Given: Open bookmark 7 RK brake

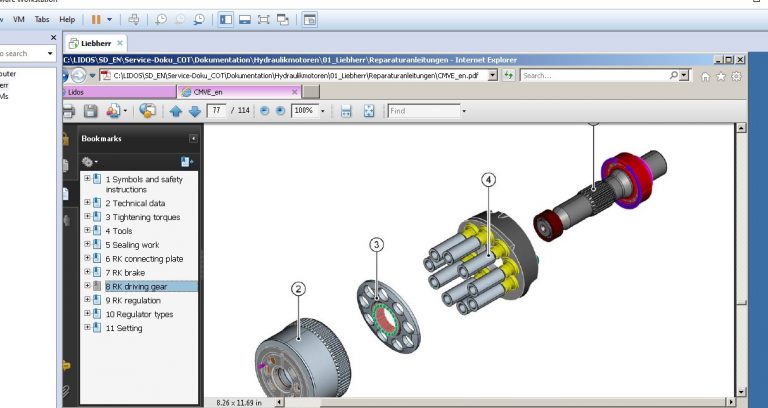Looking at the screenshot, I should tap(125, 273).
